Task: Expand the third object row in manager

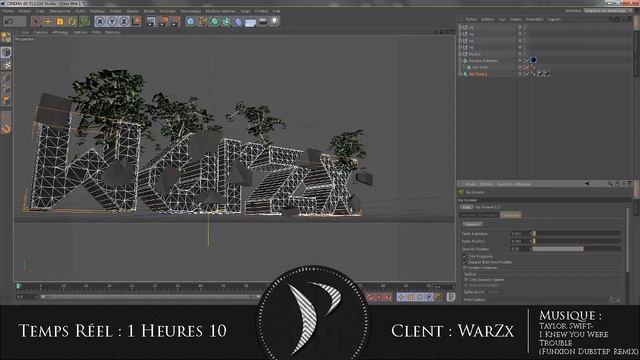Action: [460, 40]
